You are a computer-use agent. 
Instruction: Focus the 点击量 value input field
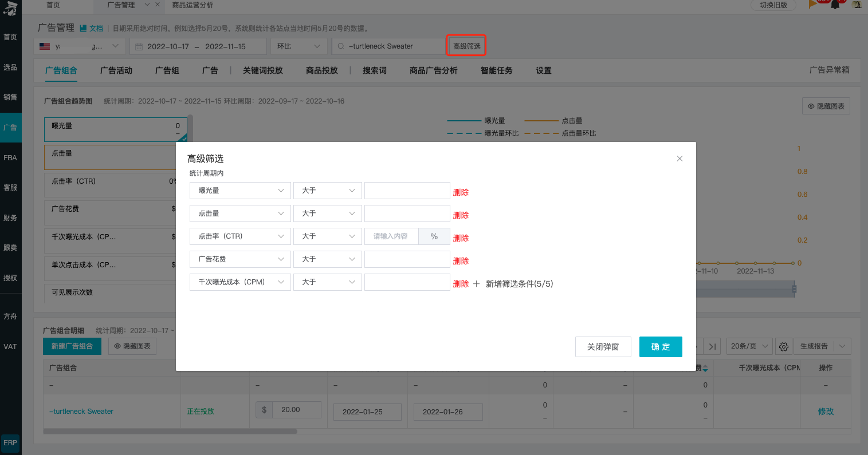click(407, 213)
